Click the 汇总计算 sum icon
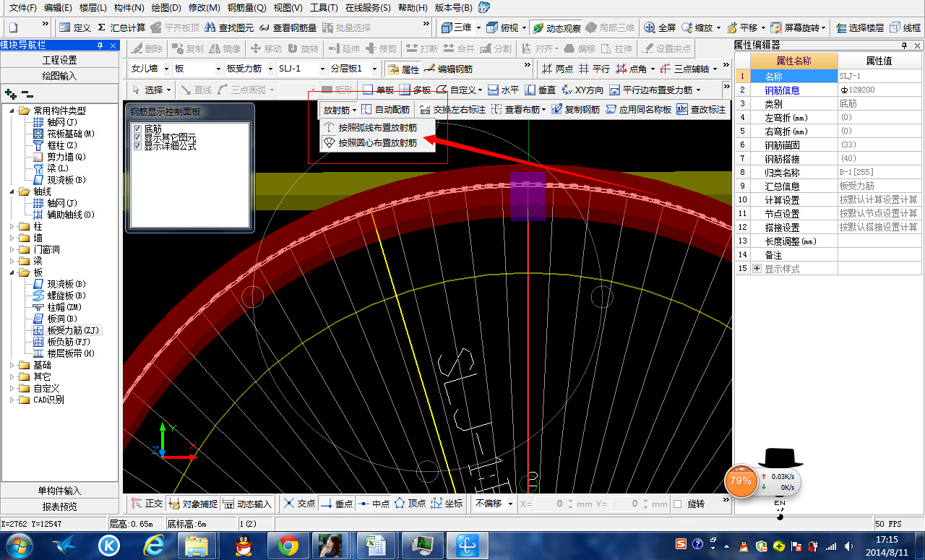 coord(120,27)
